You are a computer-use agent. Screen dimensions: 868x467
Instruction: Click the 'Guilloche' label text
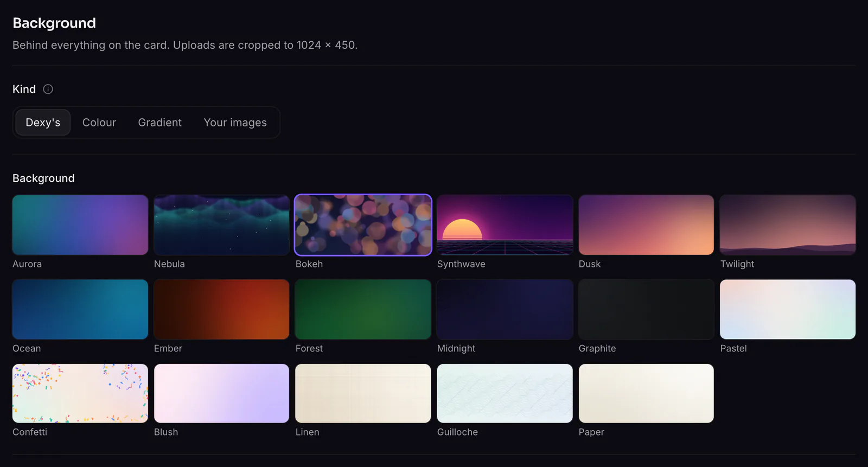point(457,432)
